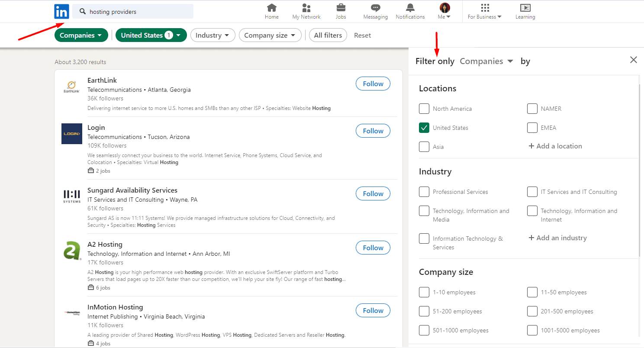Image resolution: width=644 pixels, height=348 pixels.
Task: Open A2 Hosting's 6 jobs link
Action: click(x=99, y=288)
